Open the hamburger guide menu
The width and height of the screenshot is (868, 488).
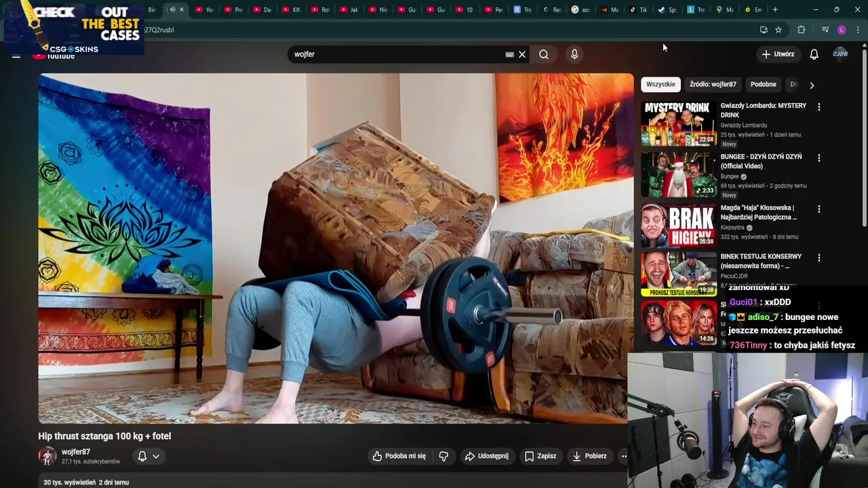point(16,56)
